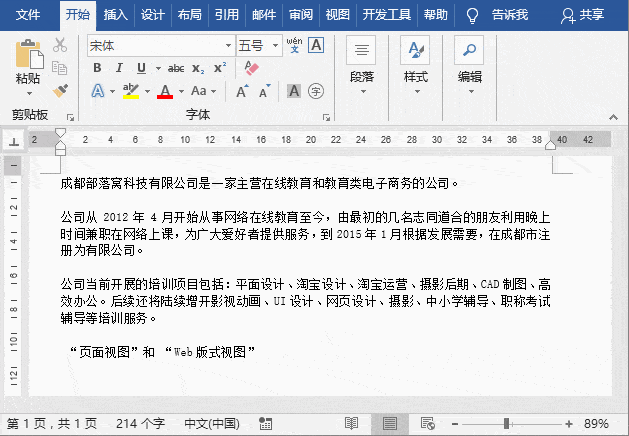The width and height of the screenshot is (629, 436).
Task: Open the font size dropdown
Action: pos(275,45)
